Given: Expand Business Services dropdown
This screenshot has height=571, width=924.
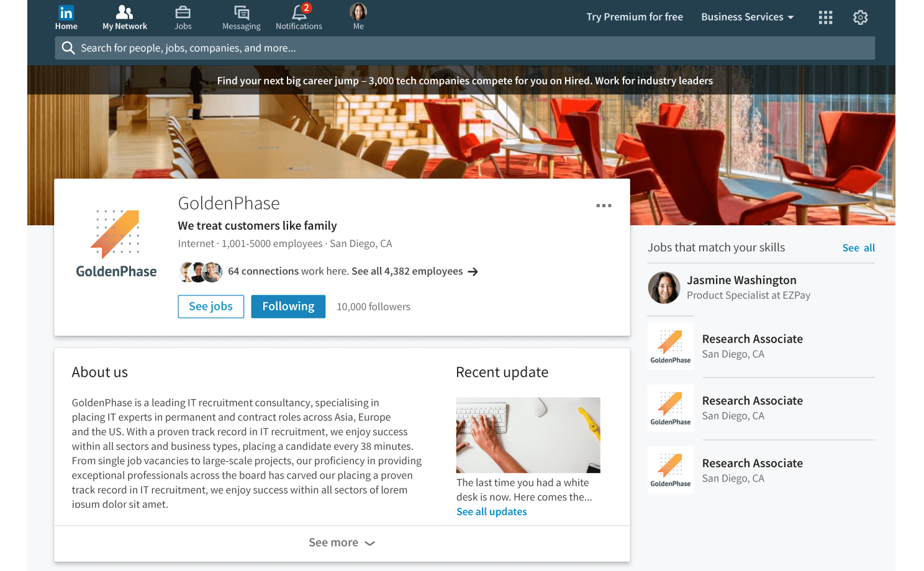Looking at the screenshot, I should click(x=747, y=17).
